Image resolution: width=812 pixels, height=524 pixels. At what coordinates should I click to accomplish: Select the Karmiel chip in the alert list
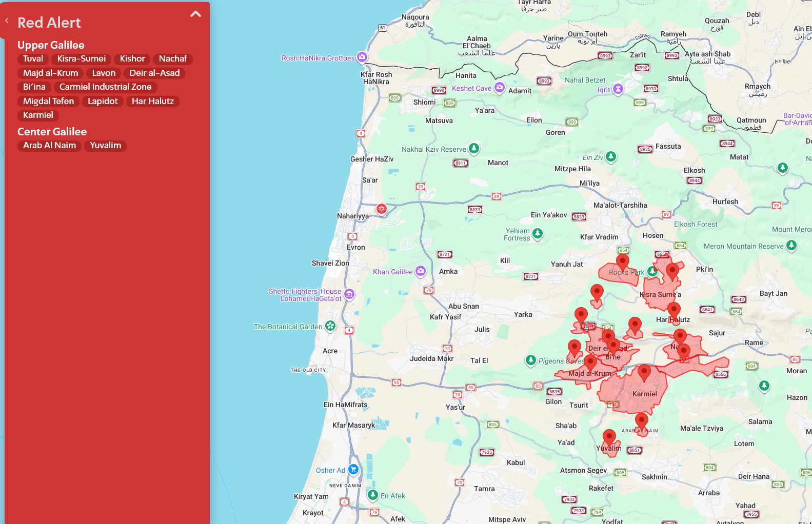pyautogui.click(x=38, y=115)
